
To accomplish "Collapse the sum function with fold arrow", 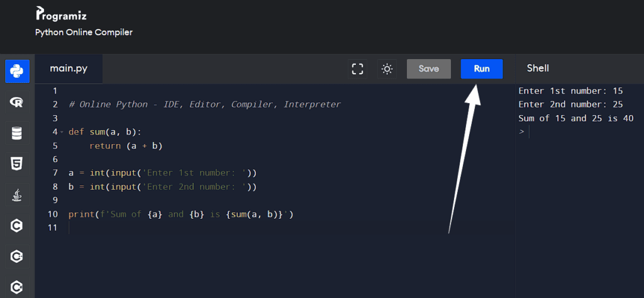I will [x=62, y=132].
